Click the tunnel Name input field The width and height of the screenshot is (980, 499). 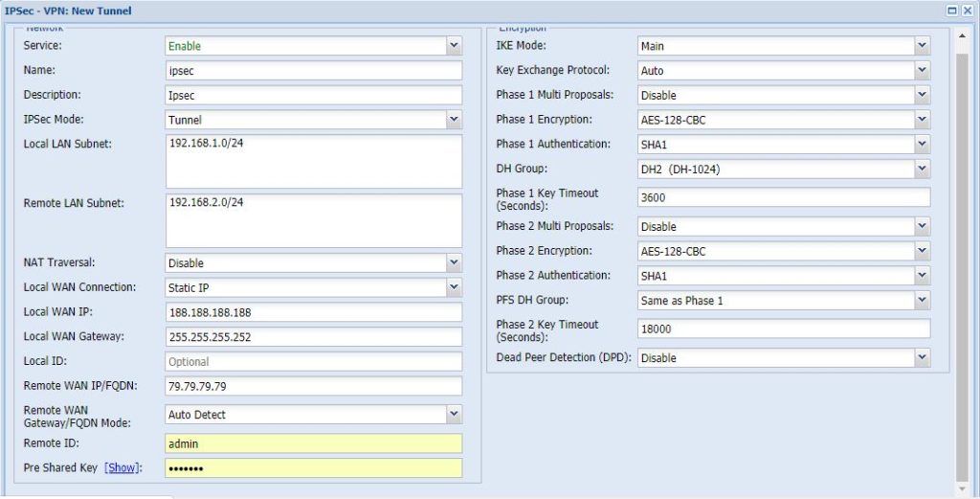pyautogui.click(x=313, y=71)
